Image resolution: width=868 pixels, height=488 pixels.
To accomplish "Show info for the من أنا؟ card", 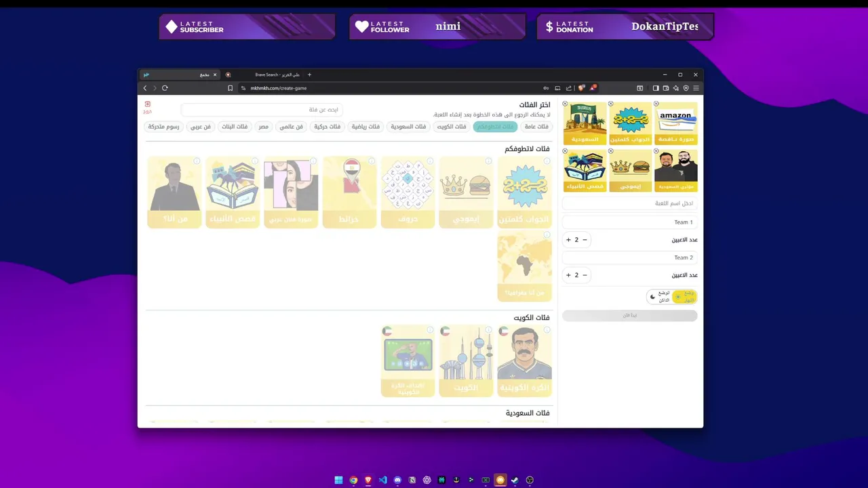I will click(x=197, y=161).
